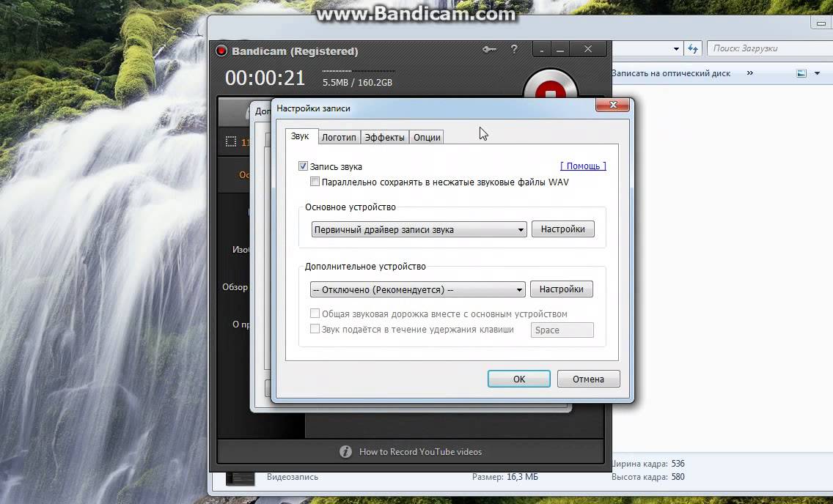Click the Основное устройство group label
This screenshot has width=833, height=504.
351,207
